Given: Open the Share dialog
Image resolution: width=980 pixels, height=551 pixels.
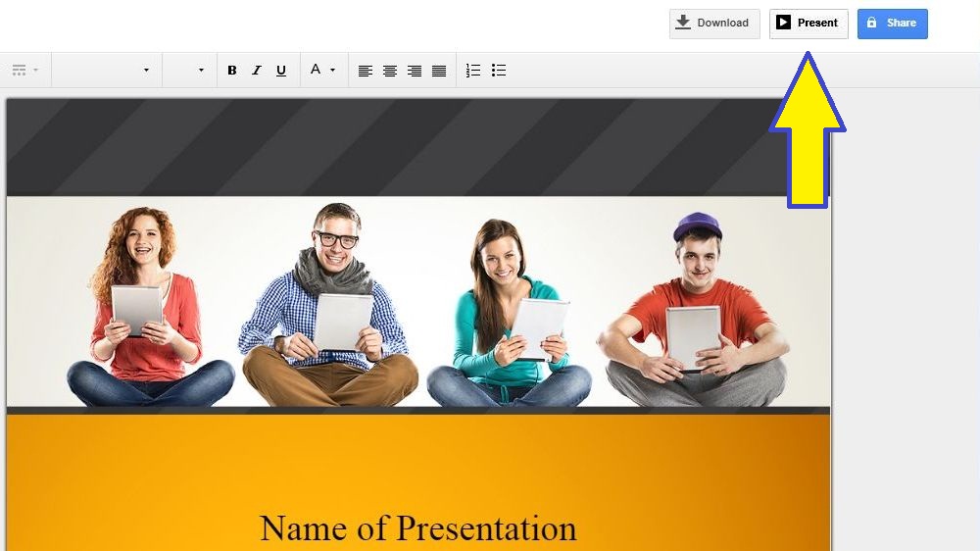Looking at the screenshot, I should click(x=892, y=24).
